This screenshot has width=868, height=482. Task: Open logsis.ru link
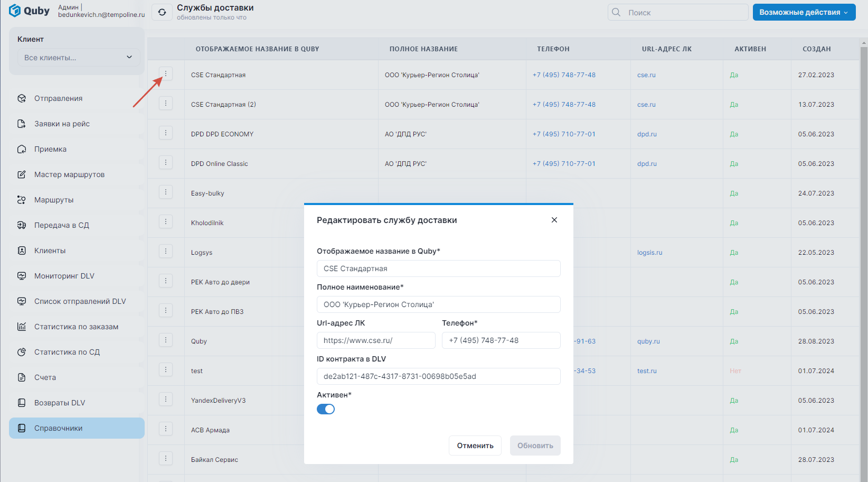point(649,253)
